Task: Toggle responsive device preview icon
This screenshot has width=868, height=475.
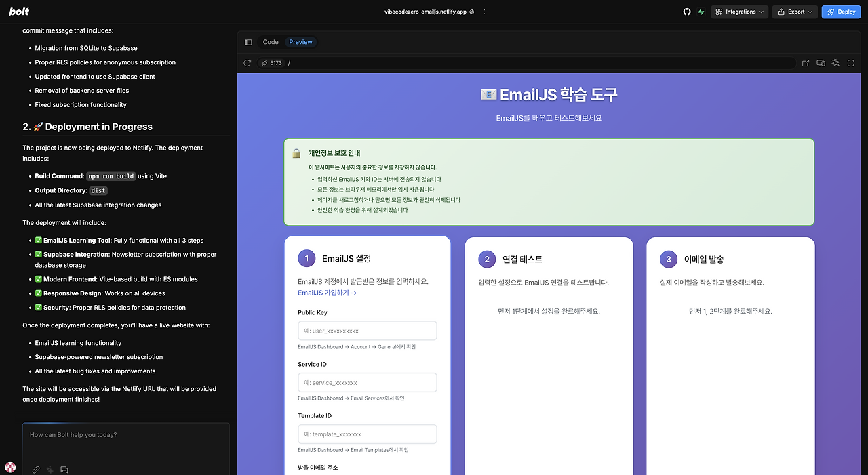Action: click(821, 63)
